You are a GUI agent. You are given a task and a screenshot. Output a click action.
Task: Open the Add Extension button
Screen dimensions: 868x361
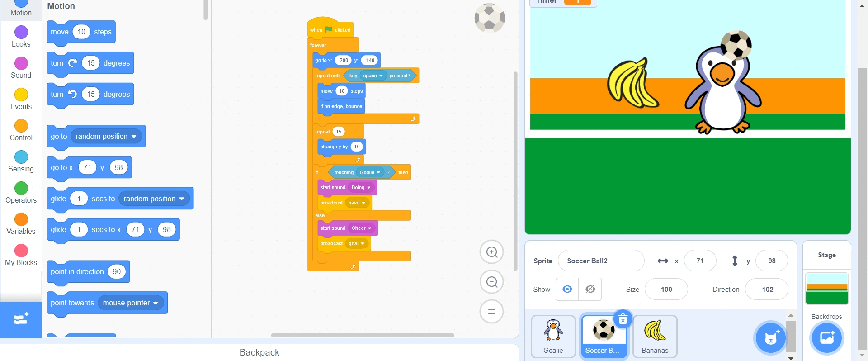click(x=21, y=320)
